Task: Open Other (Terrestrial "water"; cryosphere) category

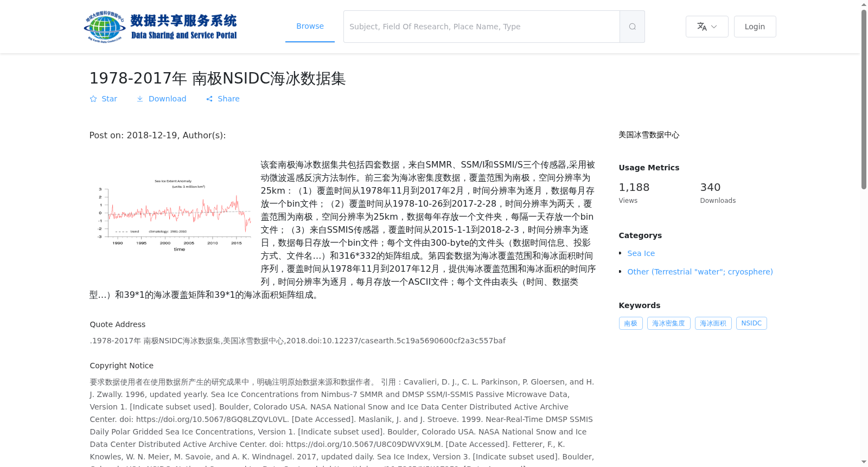Action: (700, 272)
